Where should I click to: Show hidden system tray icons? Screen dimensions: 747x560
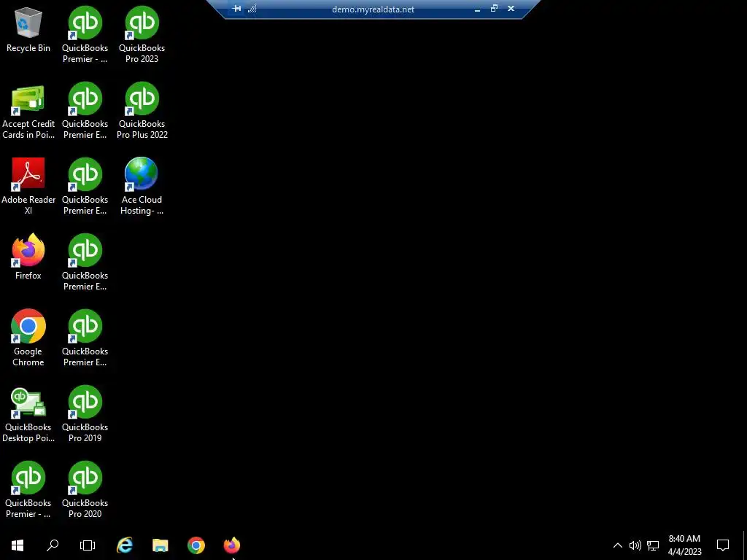617,545
